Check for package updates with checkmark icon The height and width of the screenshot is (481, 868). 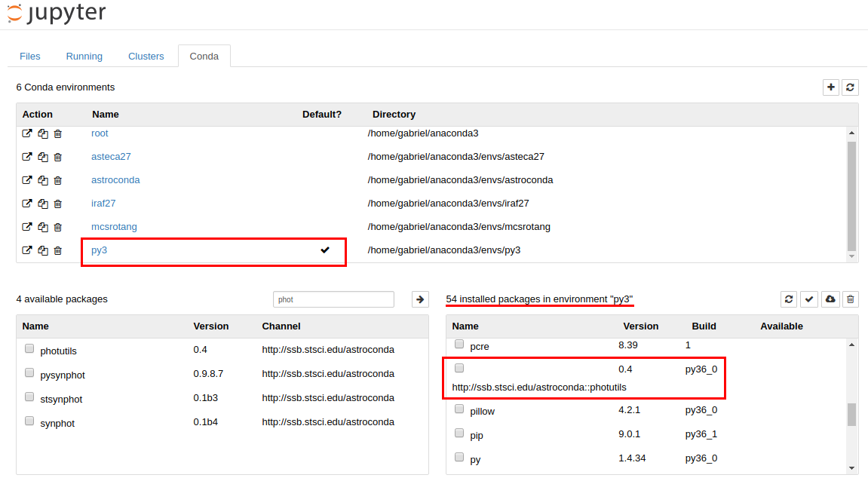(x=809, y=299)
